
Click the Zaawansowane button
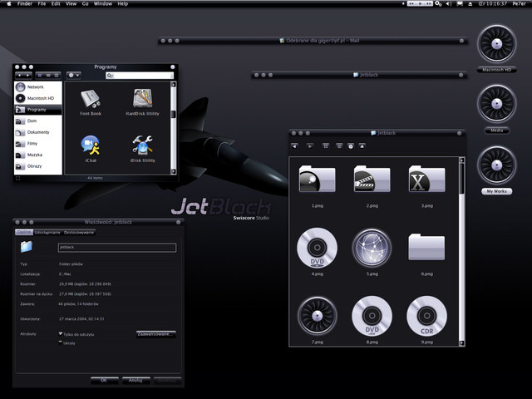[x=156, y=334]
